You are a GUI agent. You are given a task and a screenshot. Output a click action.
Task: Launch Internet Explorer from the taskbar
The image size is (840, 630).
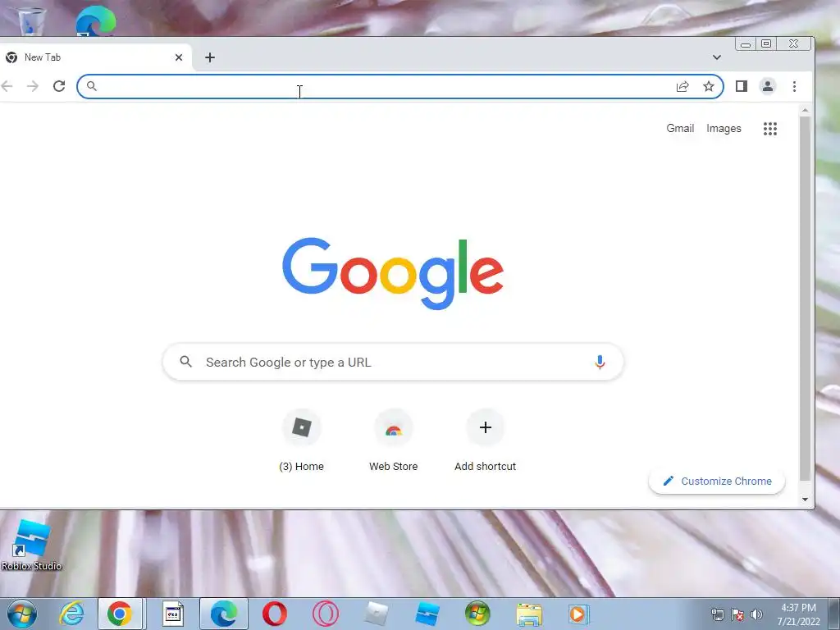[72, 614]
